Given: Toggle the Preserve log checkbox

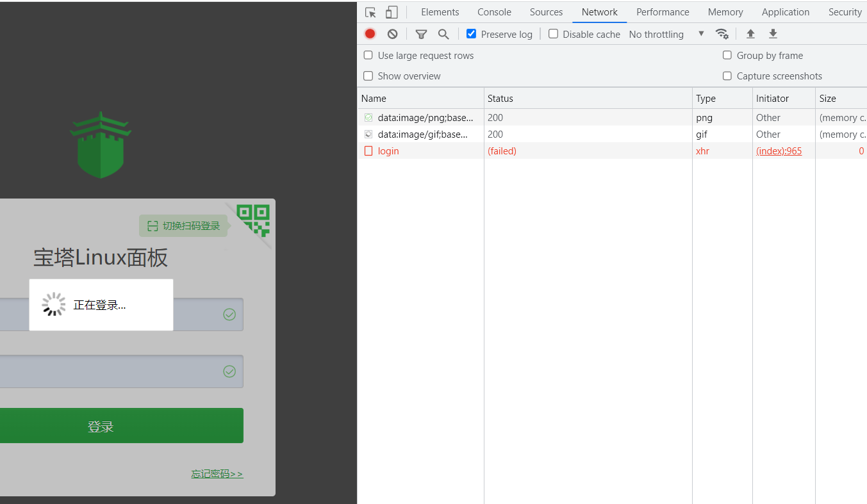Looking at the screenshot, I should click(472, 34).
